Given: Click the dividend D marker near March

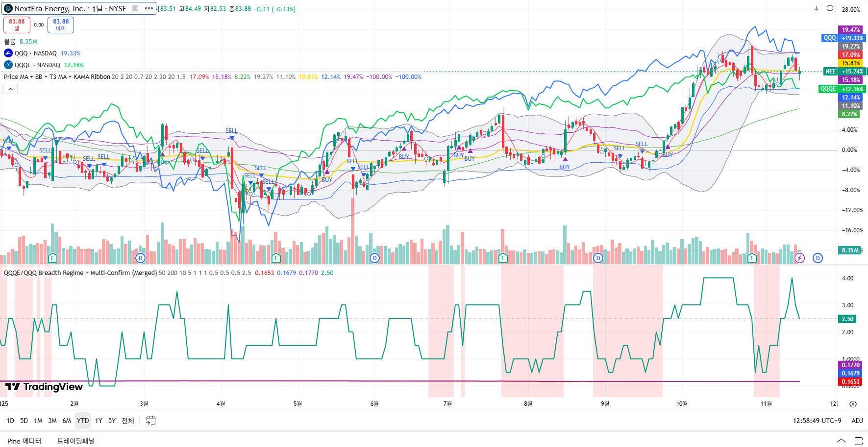Looking at the screenshot, I should point(141,258).
